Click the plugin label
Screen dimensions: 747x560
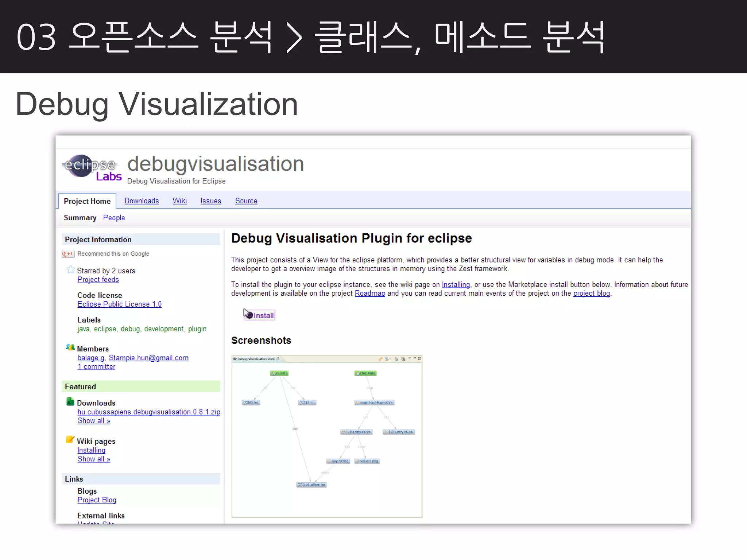tap(197, 329)
